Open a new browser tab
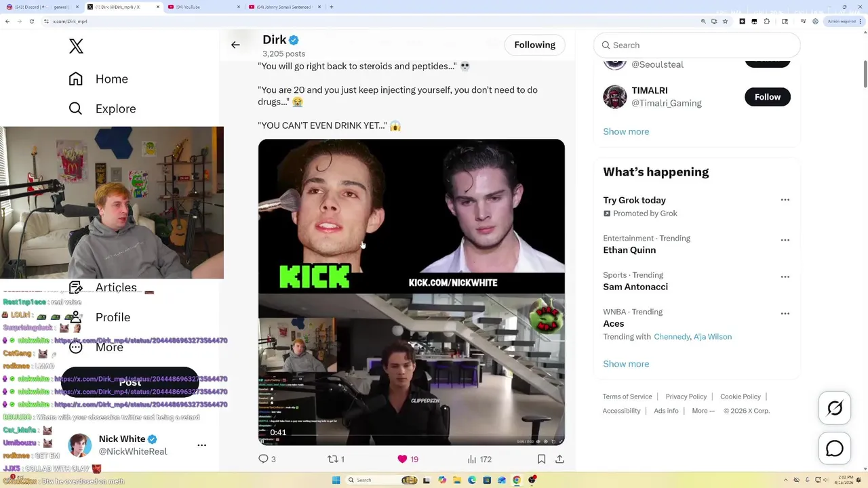This screenshot has width=868, height=488. pyautogui.click(x=331, y=7)
